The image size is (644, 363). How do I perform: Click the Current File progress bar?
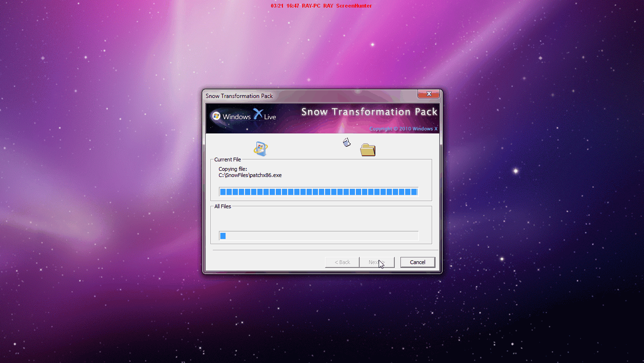point(318,192)
